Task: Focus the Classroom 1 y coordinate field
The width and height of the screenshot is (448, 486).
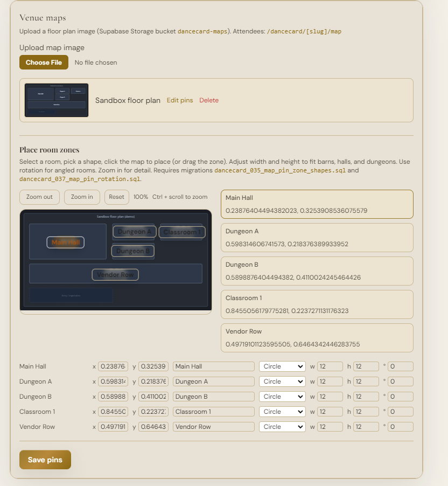Action: 153,412
